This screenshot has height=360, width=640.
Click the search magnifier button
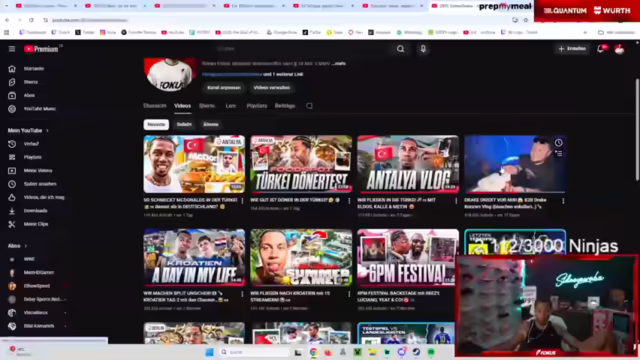coord(400,49)
